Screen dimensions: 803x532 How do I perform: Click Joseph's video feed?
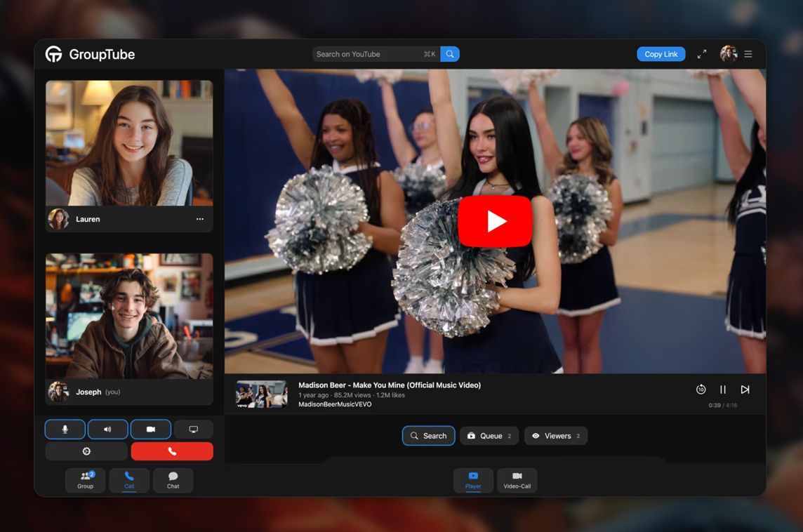click(129, 316)
